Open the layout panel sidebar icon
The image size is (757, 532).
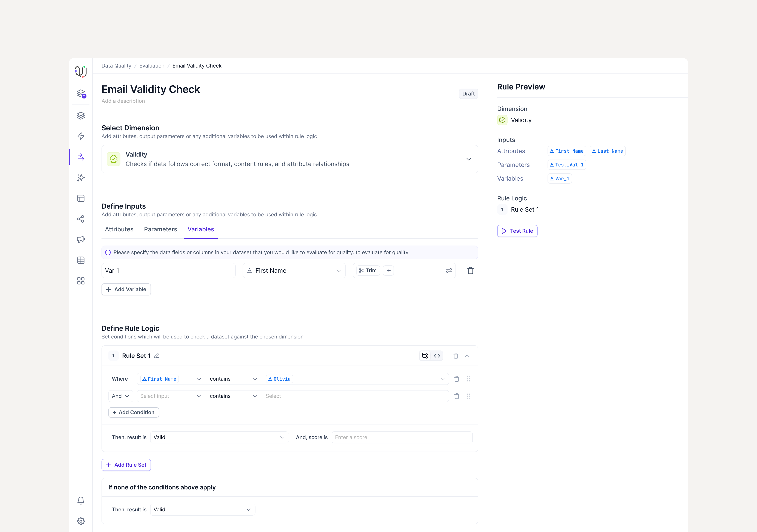click(x=81, y=198)
